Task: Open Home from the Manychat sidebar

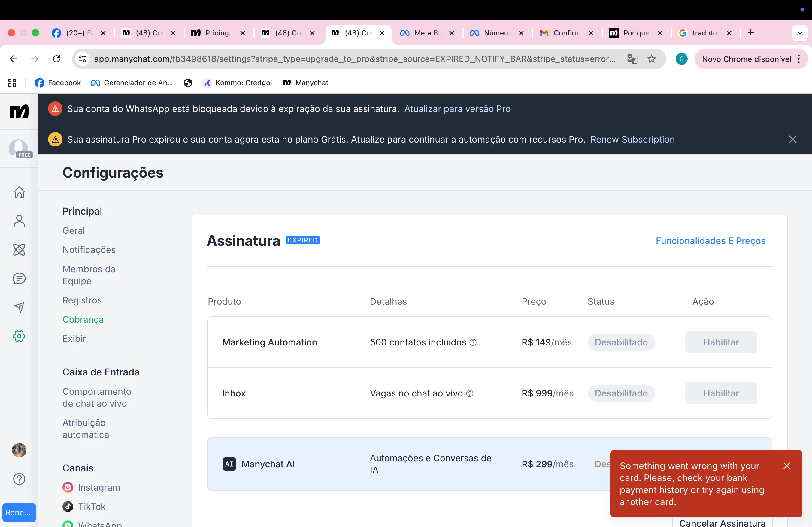Action: [x=19, y=192]
